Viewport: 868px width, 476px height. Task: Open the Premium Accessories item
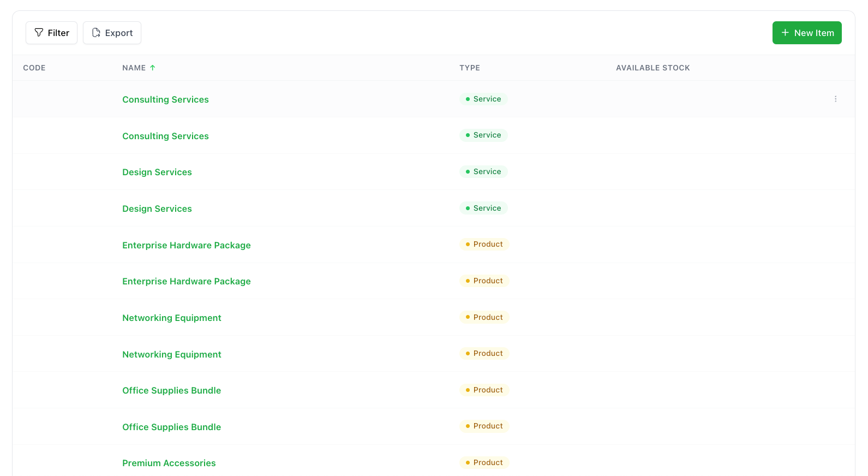169,463
